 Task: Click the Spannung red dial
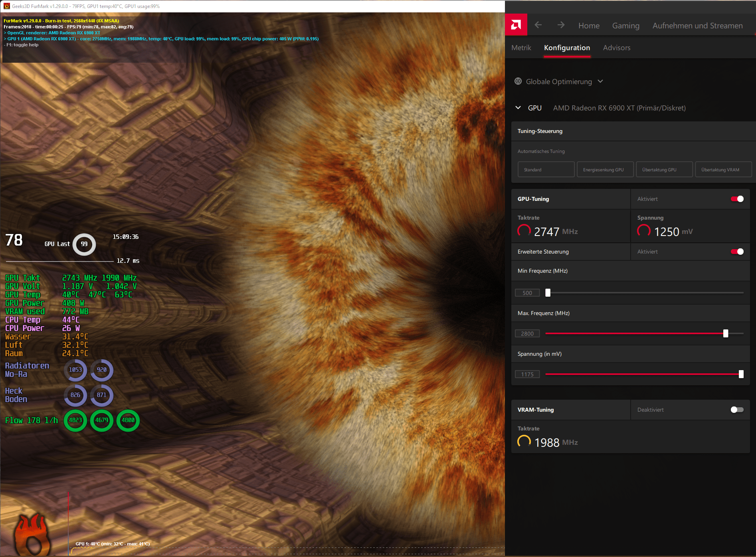[644, 231]
